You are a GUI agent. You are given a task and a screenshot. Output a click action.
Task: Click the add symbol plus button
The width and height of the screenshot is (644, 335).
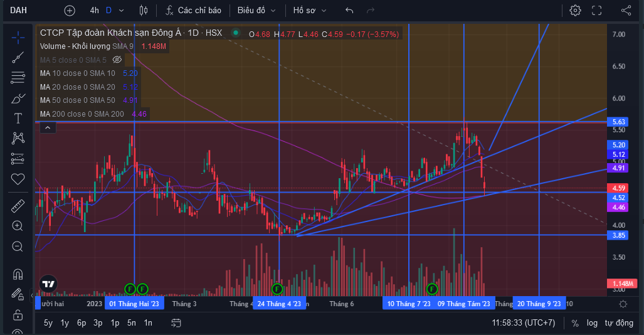[70, 10]
